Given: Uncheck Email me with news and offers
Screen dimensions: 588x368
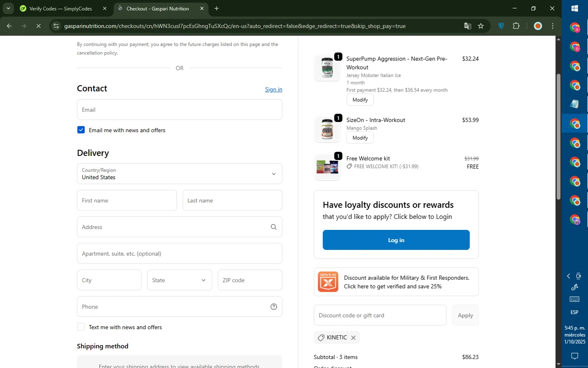Looking at the screenshot, I should point(81,130).
